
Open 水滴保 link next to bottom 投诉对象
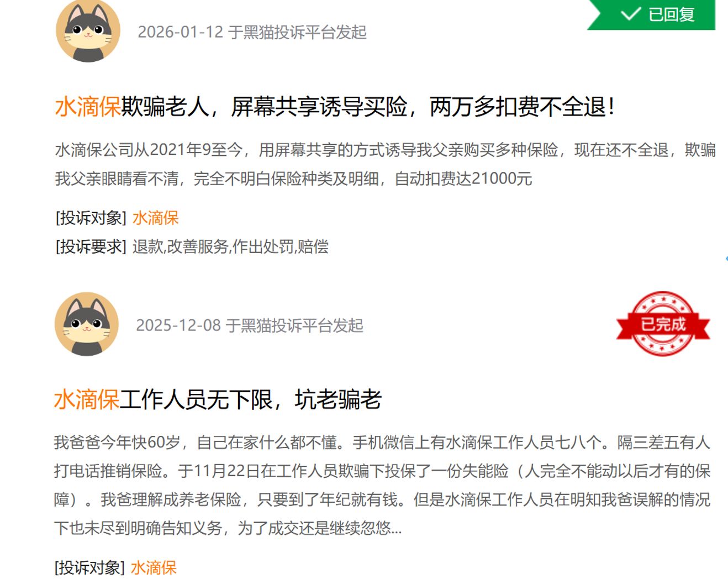tap(154, 567)
